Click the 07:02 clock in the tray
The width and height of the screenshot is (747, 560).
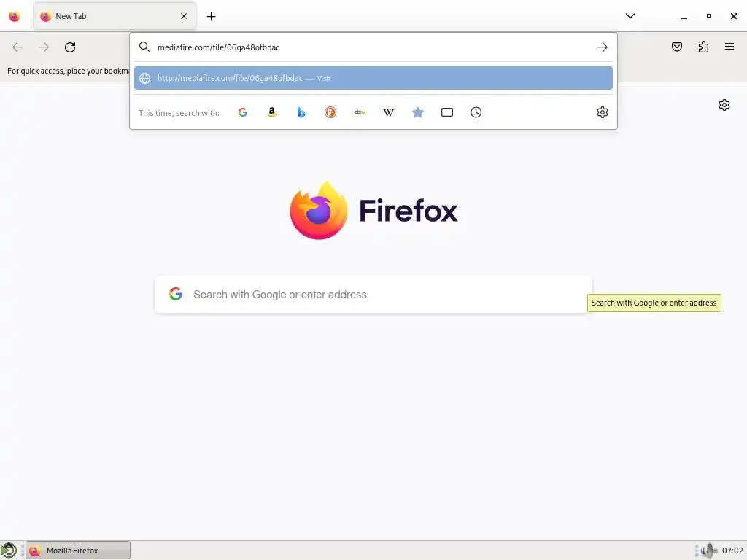click(x=732, y=551)
